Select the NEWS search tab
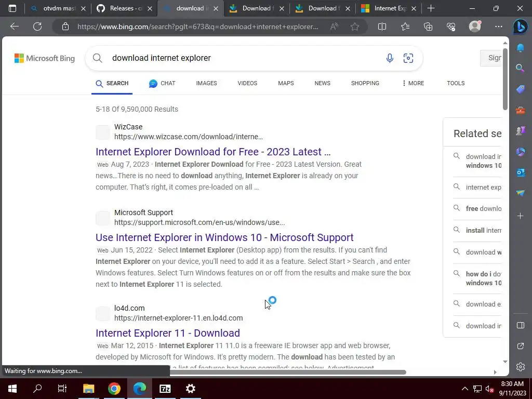The width and height of the screenshot is (532, 399). pos(322,83)
